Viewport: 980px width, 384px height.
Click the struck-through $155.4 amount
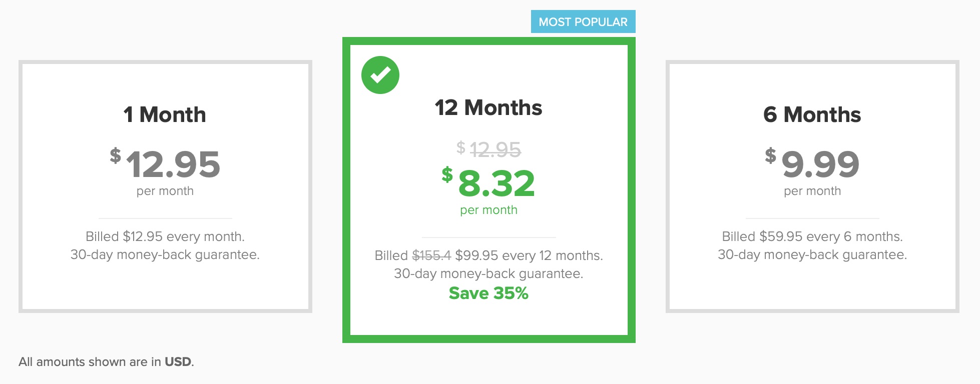point(431,255)
